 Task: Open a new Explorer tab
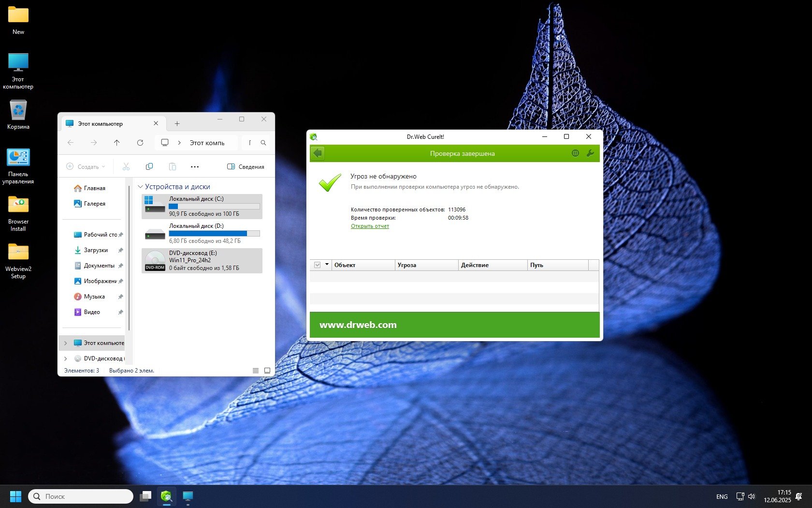coord(177,124)
